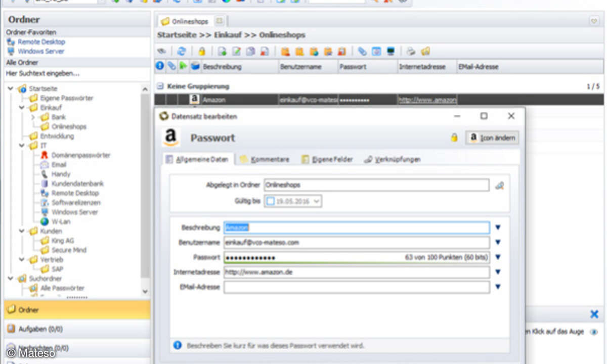
Task: Collapse the Suchordner tree node
Action: (11, 279)
